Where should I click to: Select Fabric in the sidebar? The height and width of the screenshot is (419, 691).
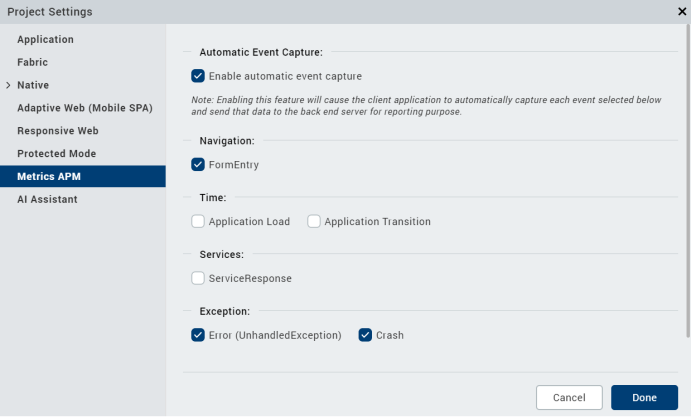click(x=32, y=62)
